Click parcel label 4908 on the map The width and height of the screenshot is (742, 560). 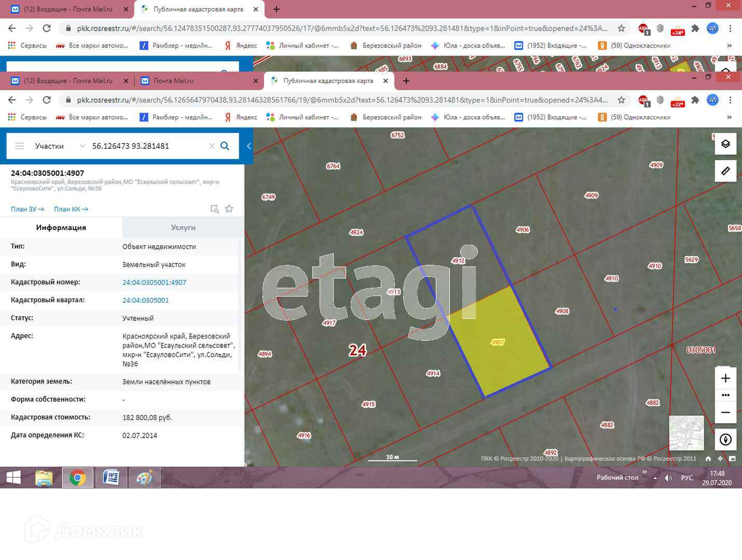(562, 311)
